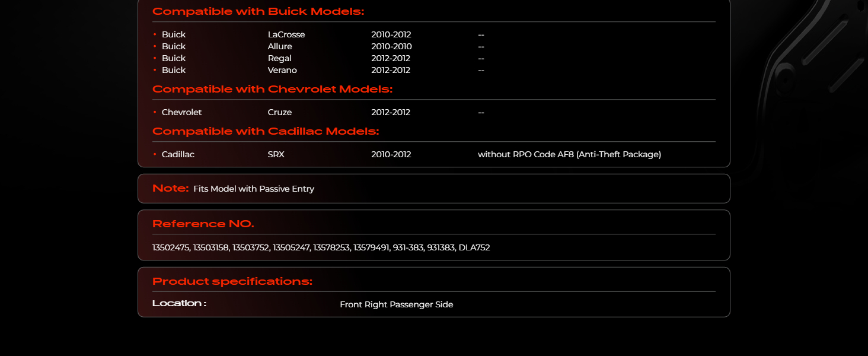Screen dimensions: 868x356
Task: Select the Verano model cell
Action: click(282, 70)
